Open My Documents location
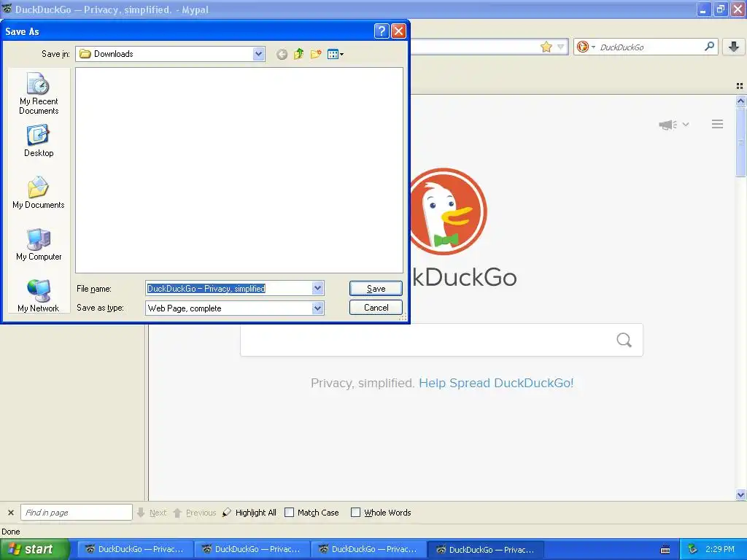 pyautogui.click(x=39, y=192)
